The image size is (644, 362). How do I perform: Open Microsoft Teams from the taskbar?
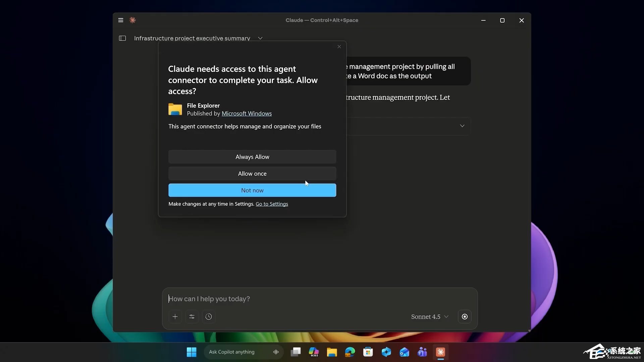click(422, 352)
